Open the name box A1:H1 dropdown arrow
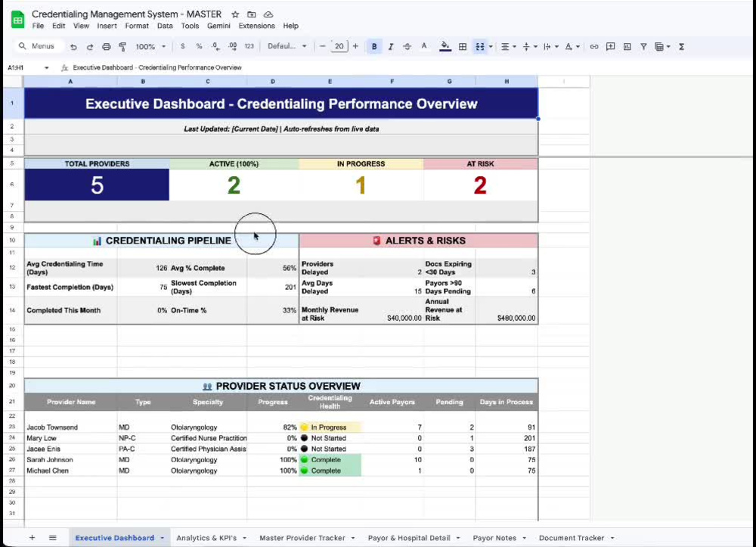The image size is (756, 547). (x=46, y=68)
